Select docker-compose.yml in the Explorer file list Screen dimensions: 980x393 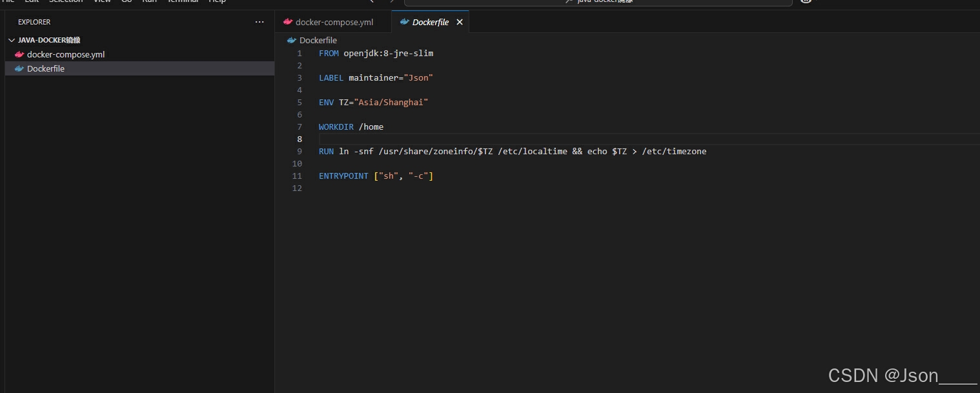point(65,54)
